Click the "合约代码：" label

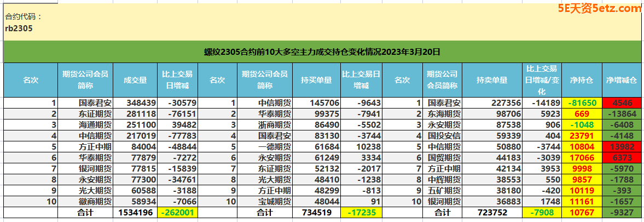click(x=24, y=17)
